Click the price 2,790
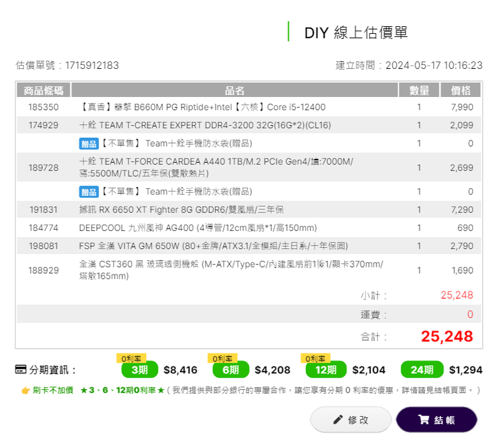This screenshot has height=448, width=498. tap(462, 246)
